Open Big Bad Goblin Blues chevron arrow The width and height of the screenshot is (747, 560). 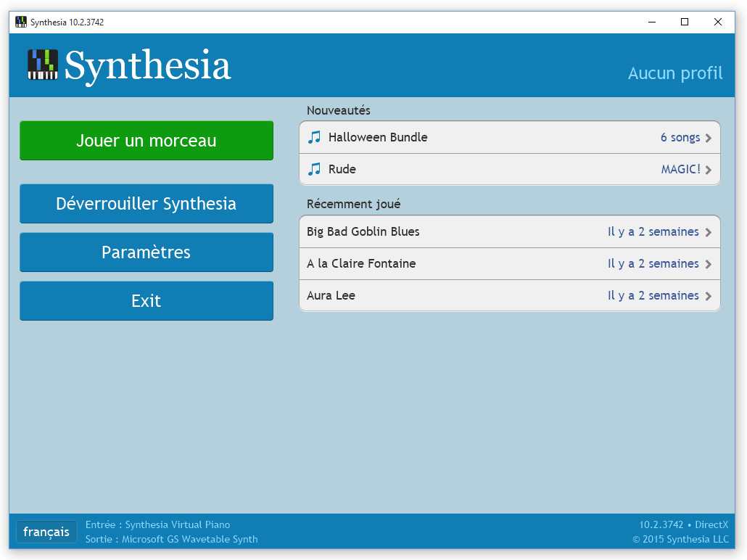pos(709,233)
